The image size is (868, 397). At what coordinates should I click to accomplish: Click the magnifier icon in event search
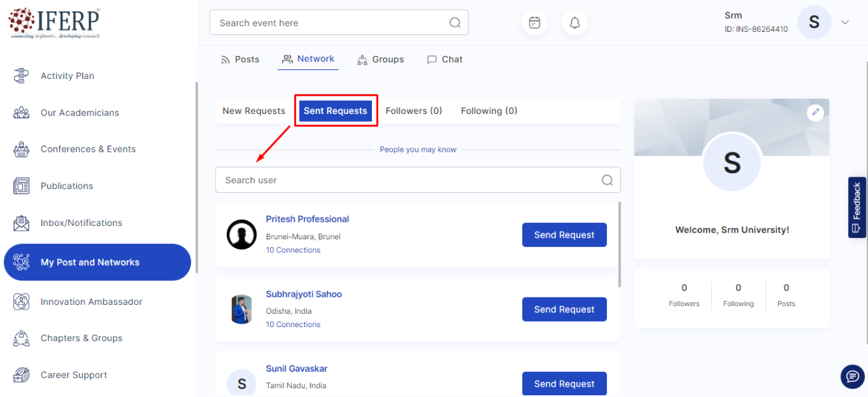click(455, 23)
